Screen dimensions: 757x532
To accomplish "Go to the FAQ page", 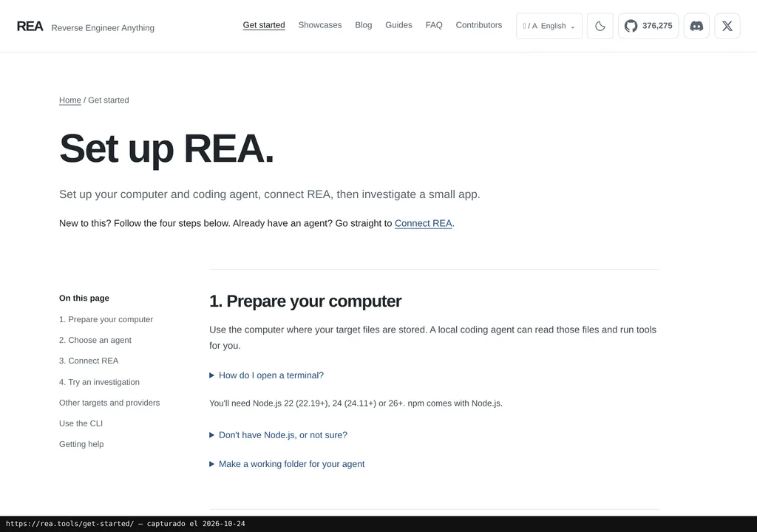I will tap(434, 25).
